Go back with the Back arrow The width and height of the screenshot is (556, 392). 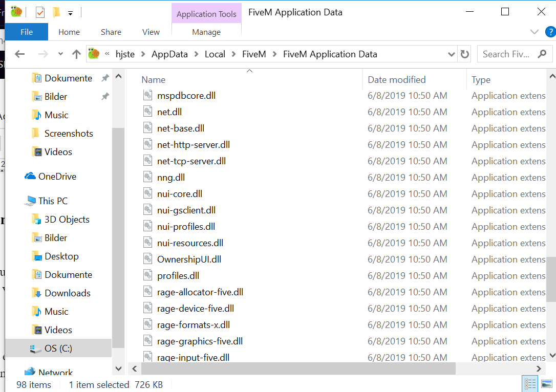(x=20, y=54)
